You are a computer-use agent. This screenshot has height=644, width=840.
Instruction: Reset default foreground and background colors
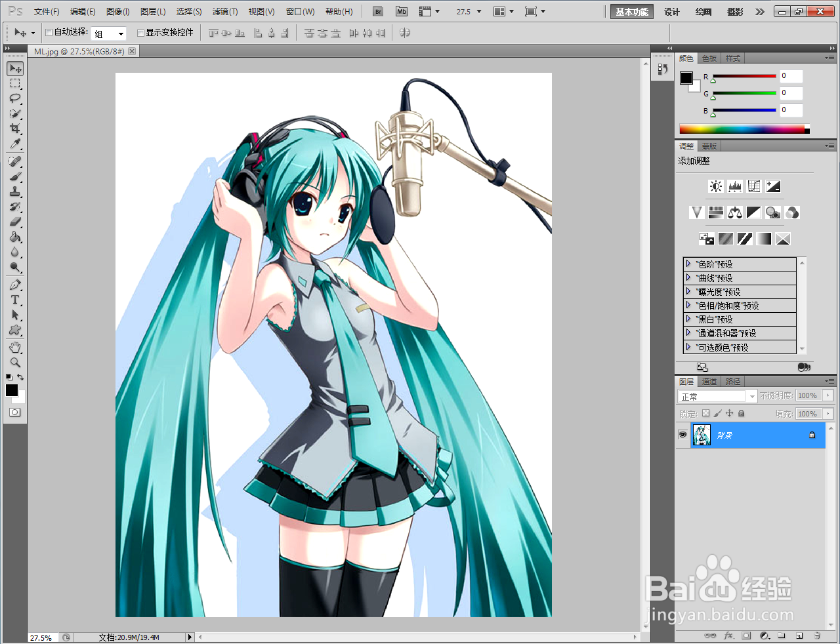[9, 377]
